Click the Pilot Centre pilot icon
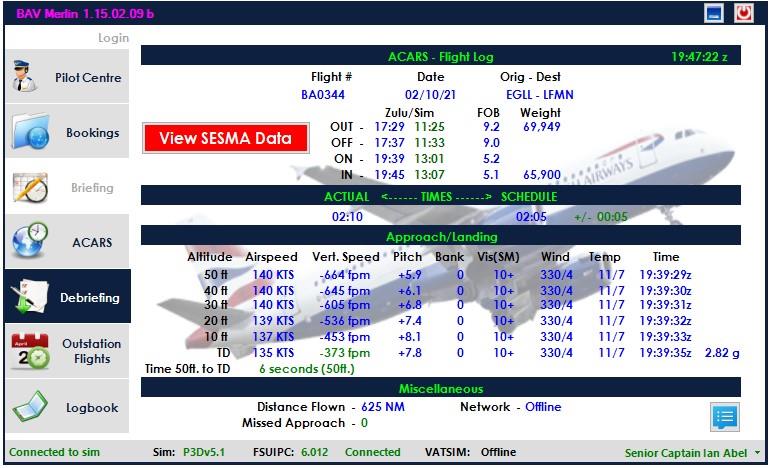This screenshot has width=772, height=468. point(25,76)
